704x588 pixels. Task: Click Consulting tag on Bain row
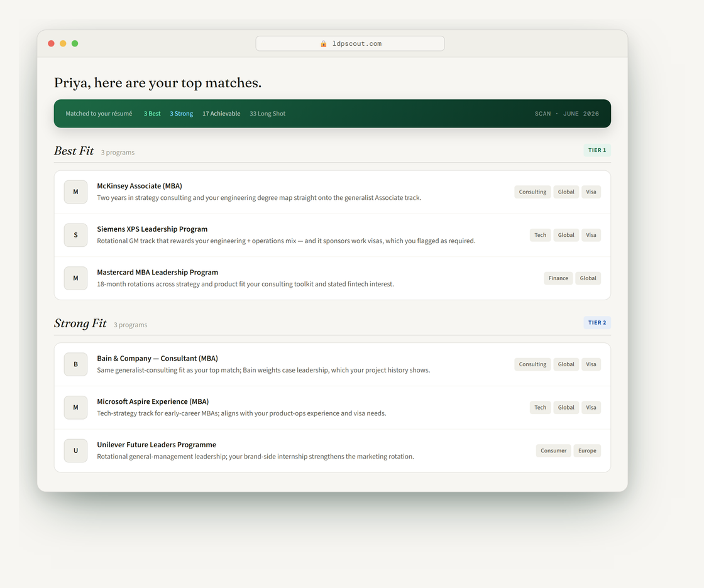click(x=532, y=364)
